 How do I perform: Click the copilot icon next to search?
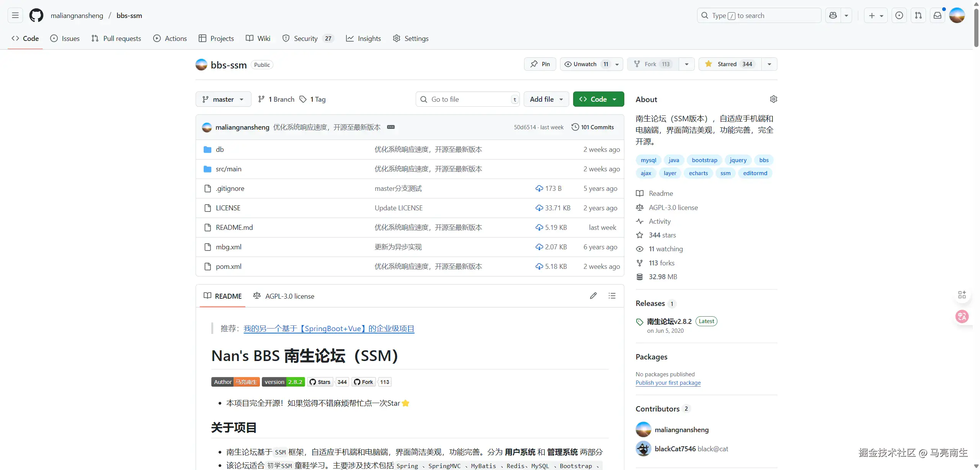pos(833,15)
